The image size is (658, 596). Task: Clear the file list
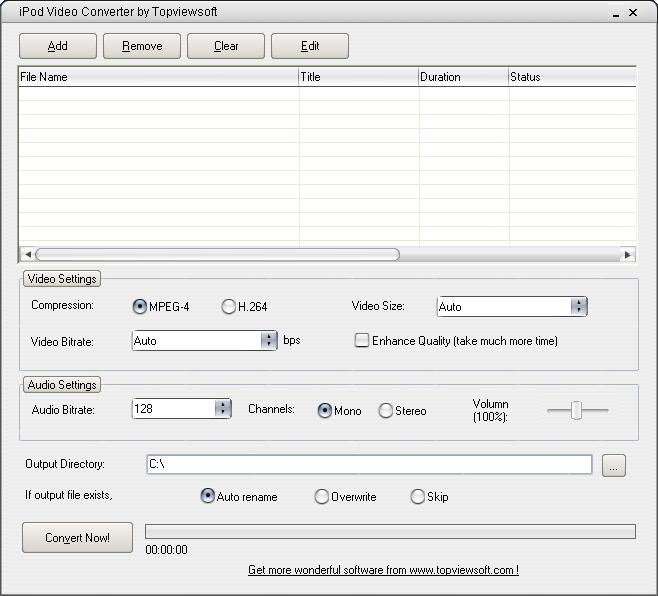pyautogui.click(x=226, y=46)
